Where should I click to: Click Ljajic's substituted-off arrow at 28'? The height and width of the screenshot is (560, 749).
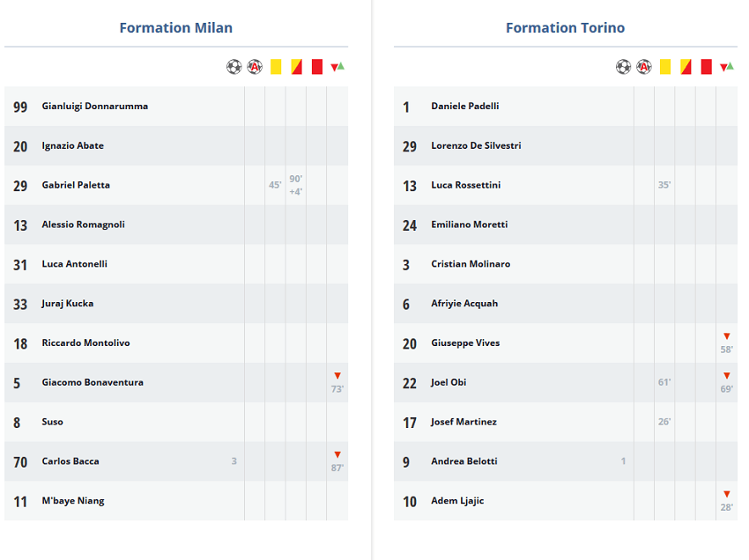coord(727,494)
